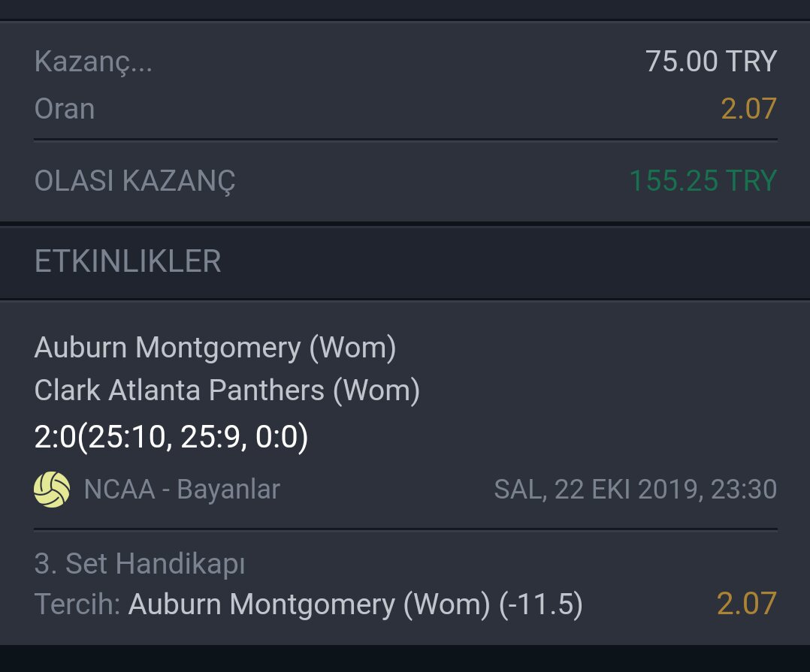
Task: Click the Oran label
Action: [x=65, y=109]
